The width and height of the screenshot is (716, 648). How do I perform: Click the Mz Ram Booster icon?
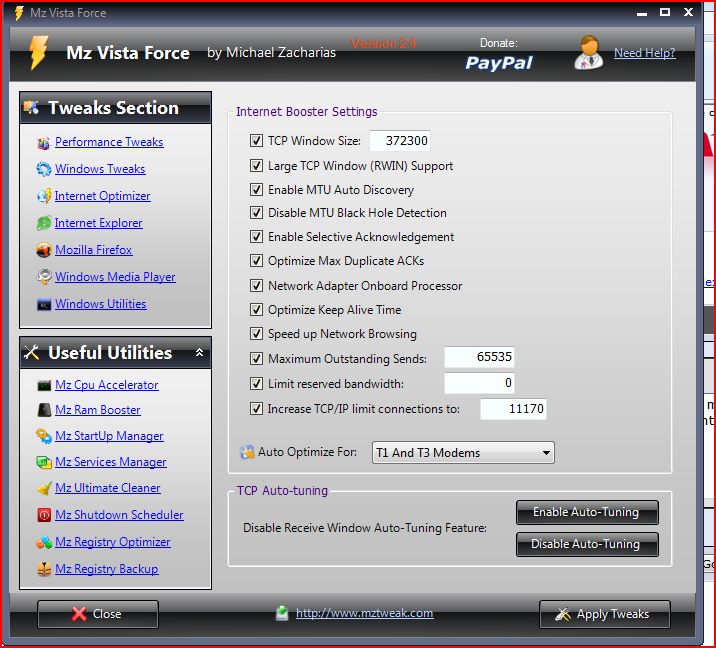coord(44,410)
